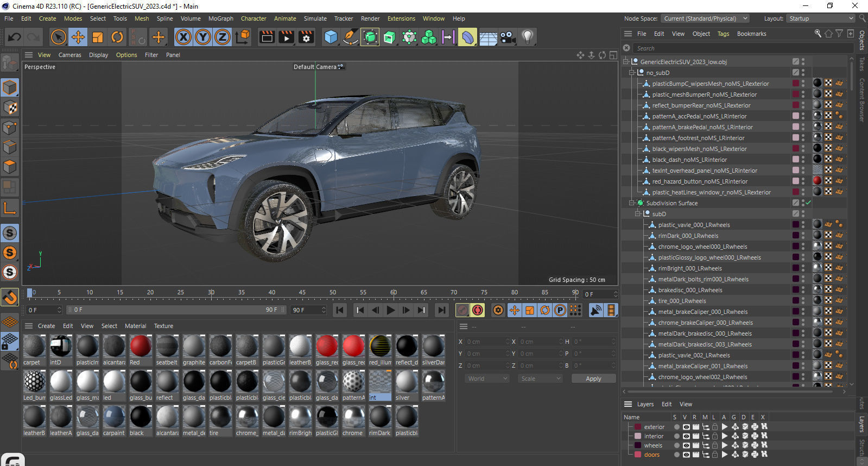Open the Spline Pen tool
Viewport: 868px width, 466px height.
point(350,37)
